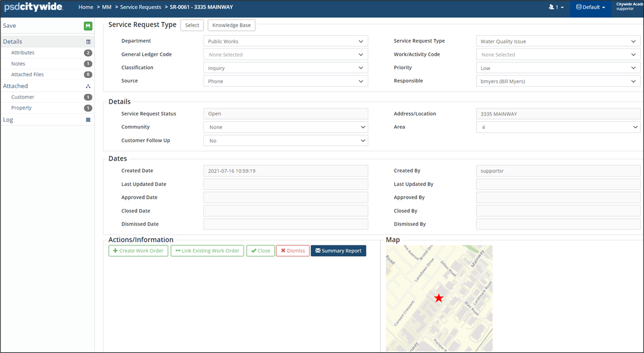Click the Details panel icon in sidebar

click(88, 42)
